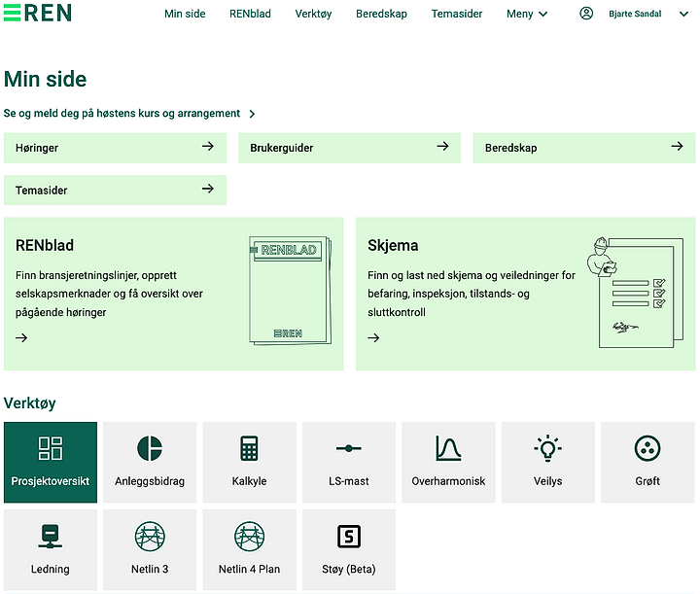Screen dimensions: 700x594
Task: Click the arrow on the Brukerguider button
Action: click(x=442, y=147)
